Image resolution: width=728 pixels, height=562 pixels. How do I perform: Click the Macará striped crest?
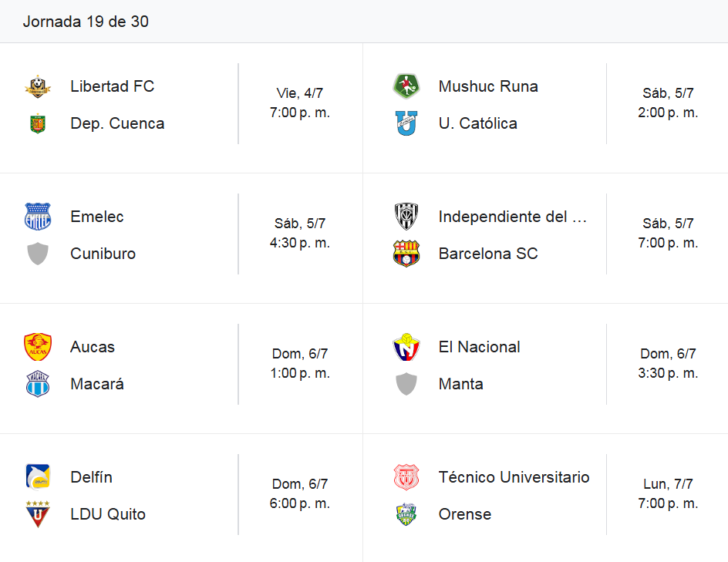(38, 384)
